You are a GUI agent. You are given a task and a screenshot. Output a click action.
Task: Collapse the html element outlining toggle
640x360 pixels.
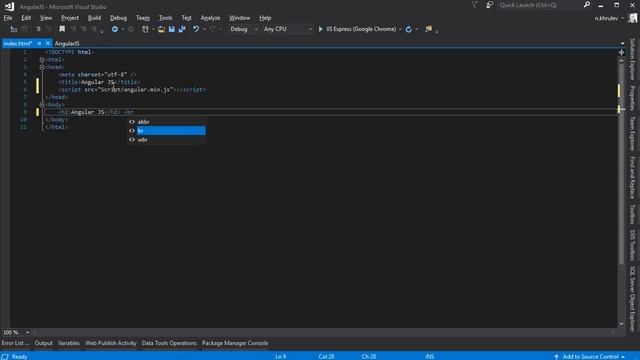(x=42, y=60)
